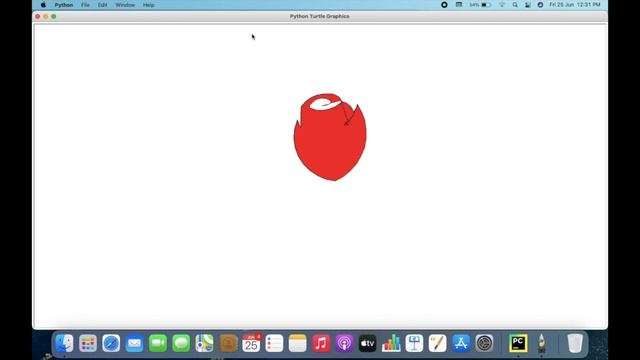Open App Store from the Dock
Screen dimensions: 640x360
[461, 343]
